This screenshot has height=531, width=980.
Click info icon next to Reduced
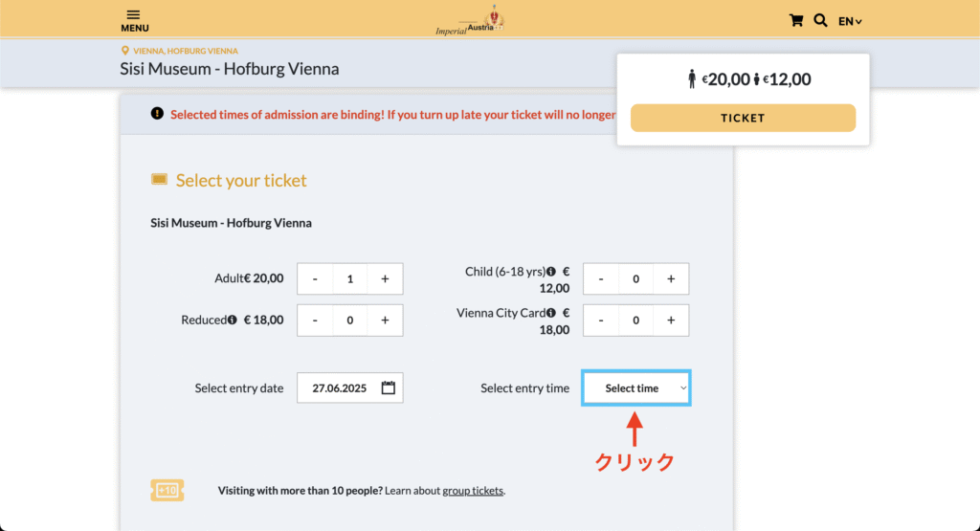pos(232,320)
